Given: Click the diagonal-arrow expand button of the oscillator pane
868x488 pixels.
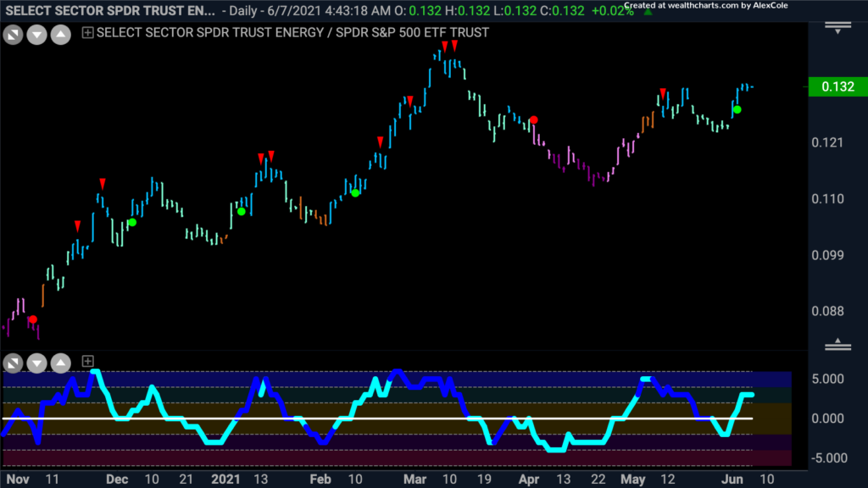Looking at the screenshot, I should (x=13, y=363).
